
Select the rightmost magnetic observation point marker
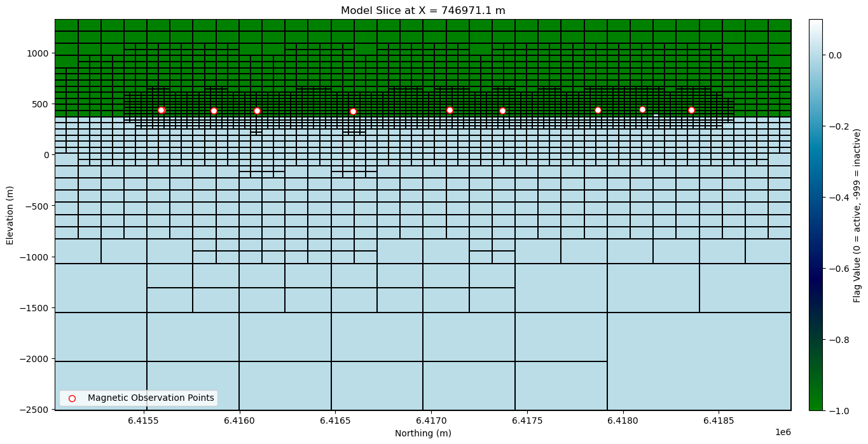[x=691, y=110]
